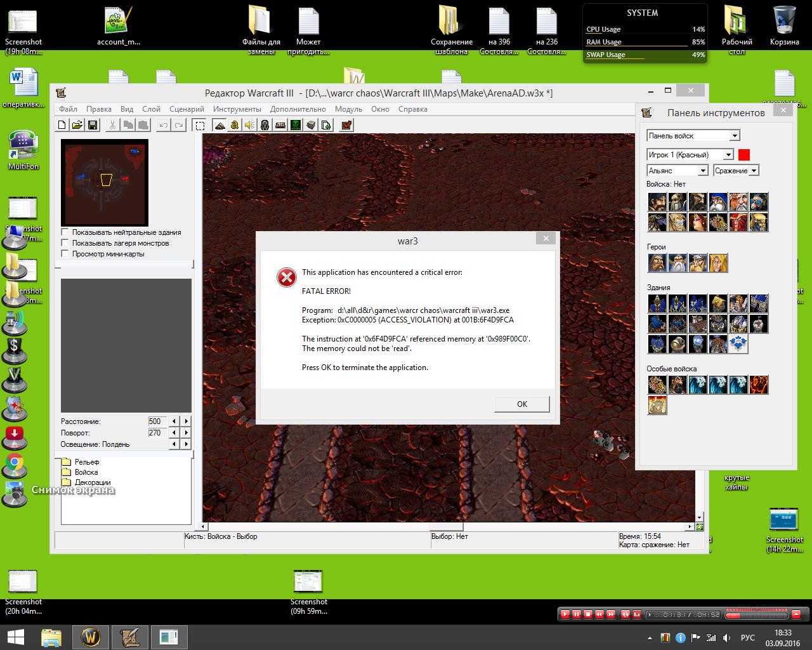Select the Декорации folder in the tree
Screen dimensions: 812x650
86,482
